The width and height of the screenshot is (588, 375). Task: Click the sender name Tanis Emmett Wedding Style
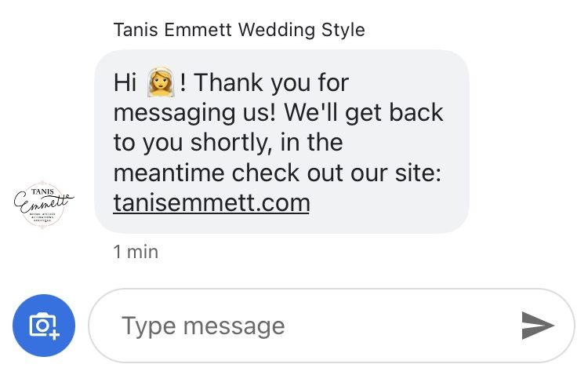point(239,31)
